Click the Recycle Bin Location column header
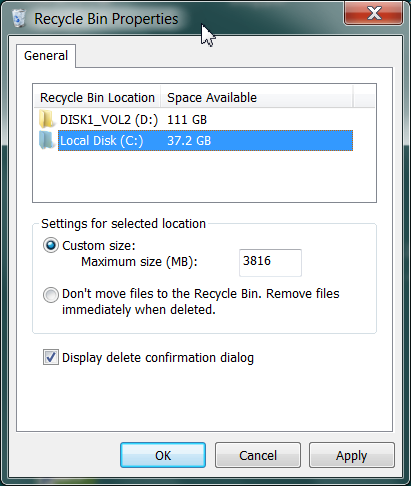 click(x=97, y=98)
